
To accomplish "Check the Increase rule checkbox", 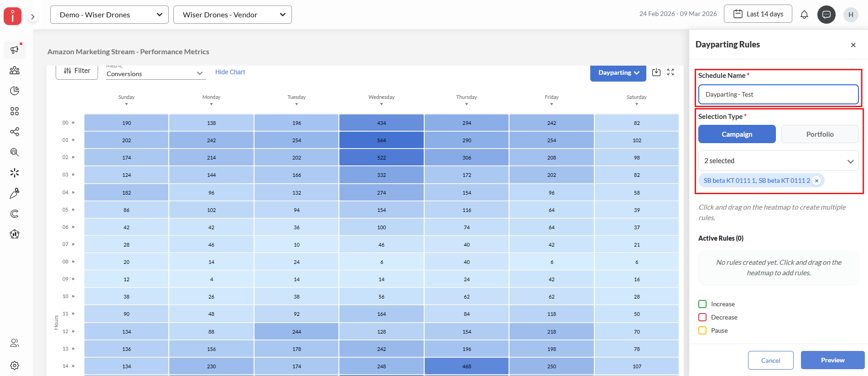I will pos(702,304).
